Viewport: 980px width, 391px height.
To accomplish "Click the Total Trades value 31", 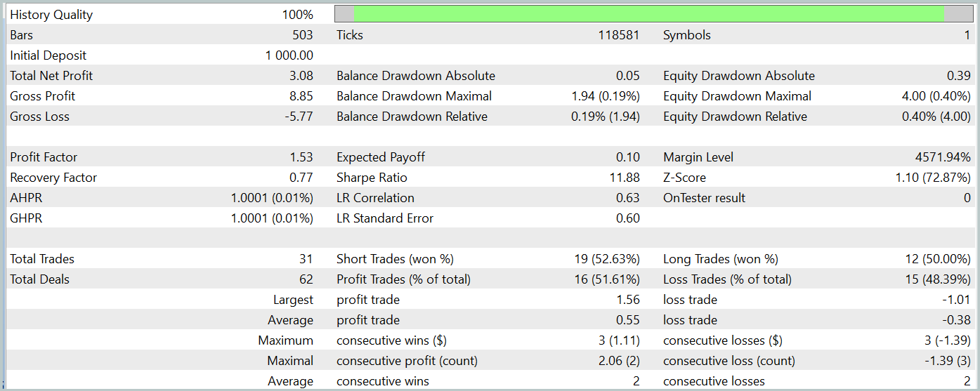I will 306,259.
